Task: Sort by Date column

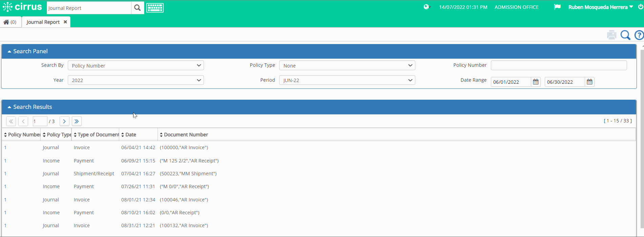Action: (x=139, y=135)
